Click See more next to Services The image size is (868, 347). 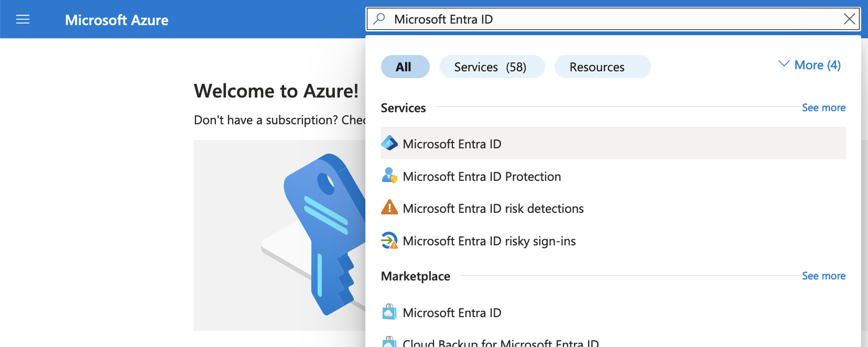pyautogui.click(x=824, y=108)
